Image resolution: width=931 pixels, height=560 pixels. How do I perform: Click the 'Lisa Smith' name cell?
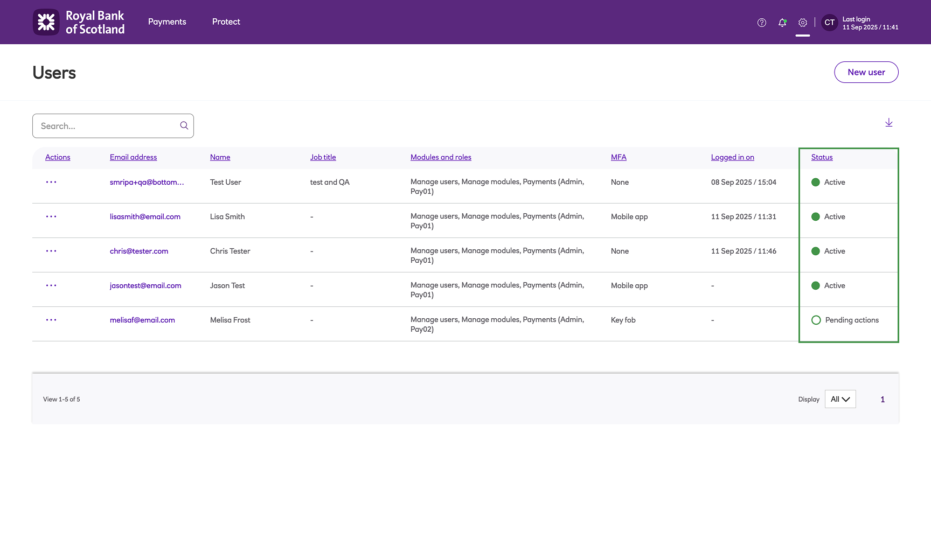pos(227,216)
